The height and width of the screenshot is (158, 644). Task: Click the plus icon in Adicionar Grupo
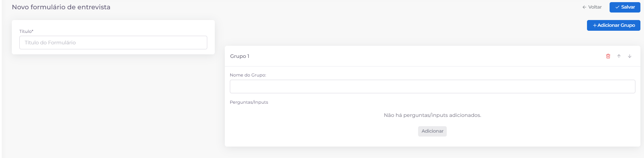click(595, 25)
